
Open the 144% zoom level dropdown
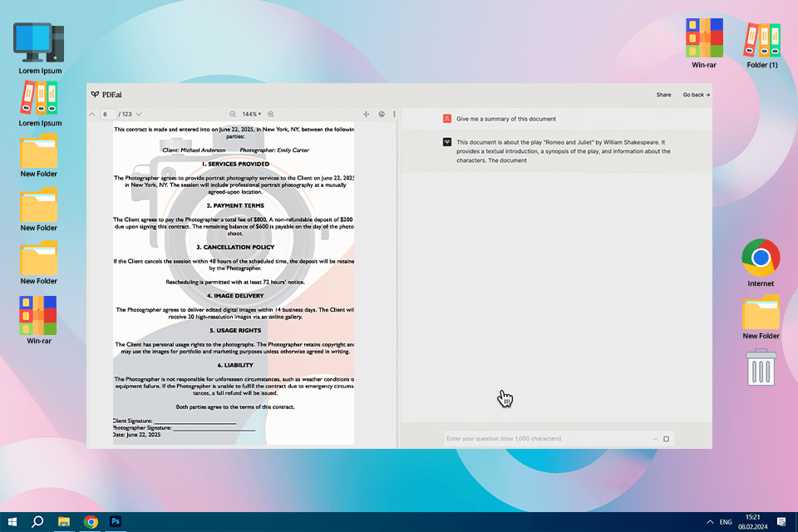point(251,114)
